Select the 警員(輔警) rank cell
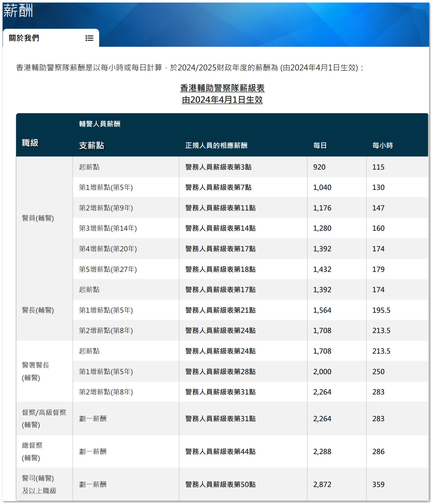 38,218
